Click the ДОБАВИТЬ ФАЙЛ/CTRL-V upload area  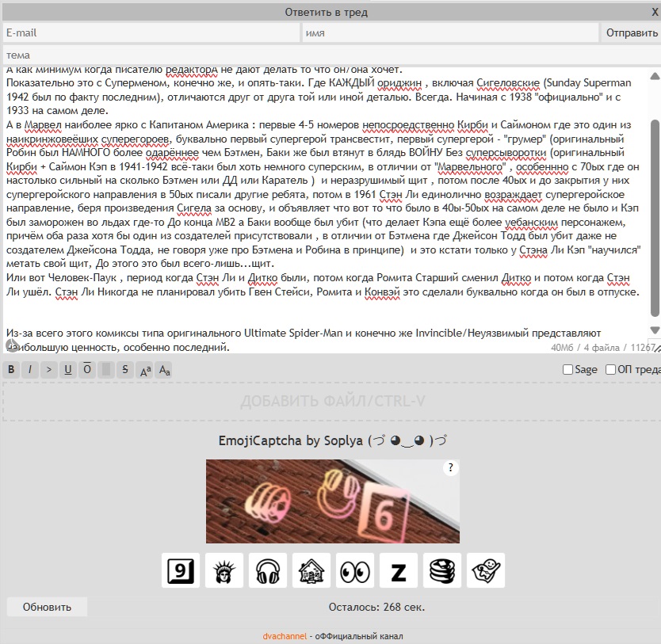332,401
